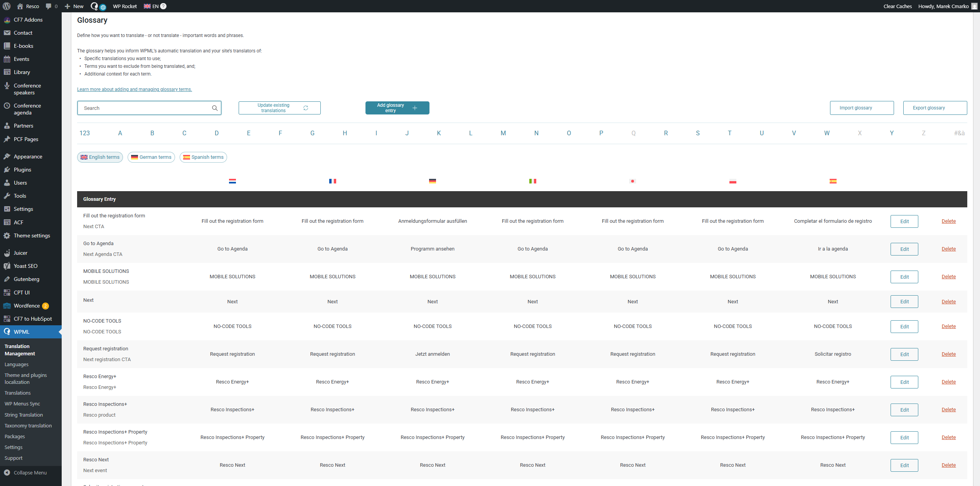Click the Add glossary entry button
Image resolution: width=980 pixels, height=486 pixels.
pos(397,108)
